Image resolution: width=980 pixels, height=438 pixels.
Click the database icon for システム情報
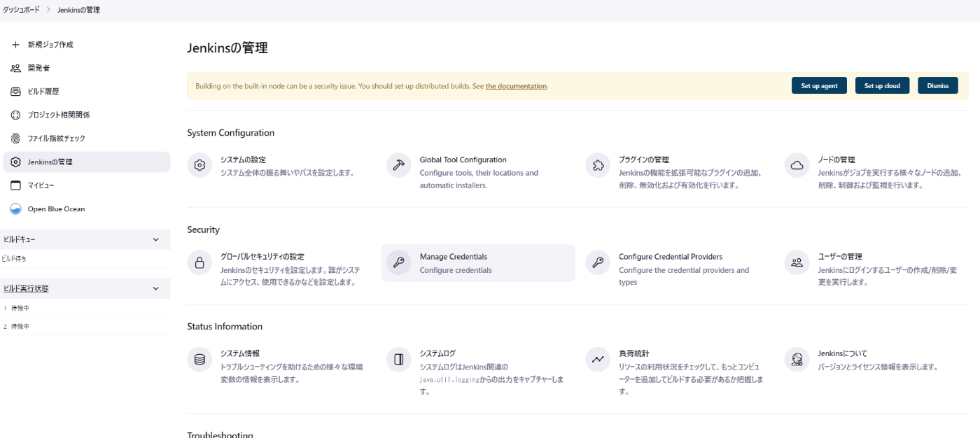(x=199, y=360)
